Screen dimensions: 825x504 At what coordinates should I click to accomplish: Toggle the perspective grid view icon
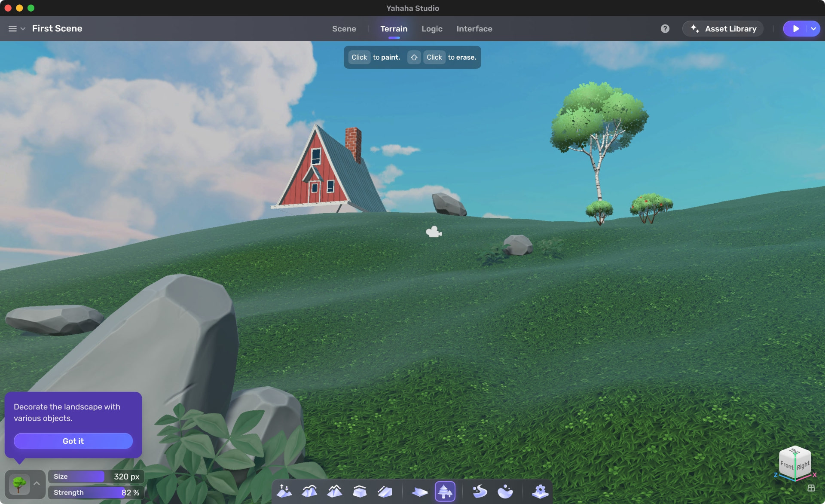[x=811, y=488]
